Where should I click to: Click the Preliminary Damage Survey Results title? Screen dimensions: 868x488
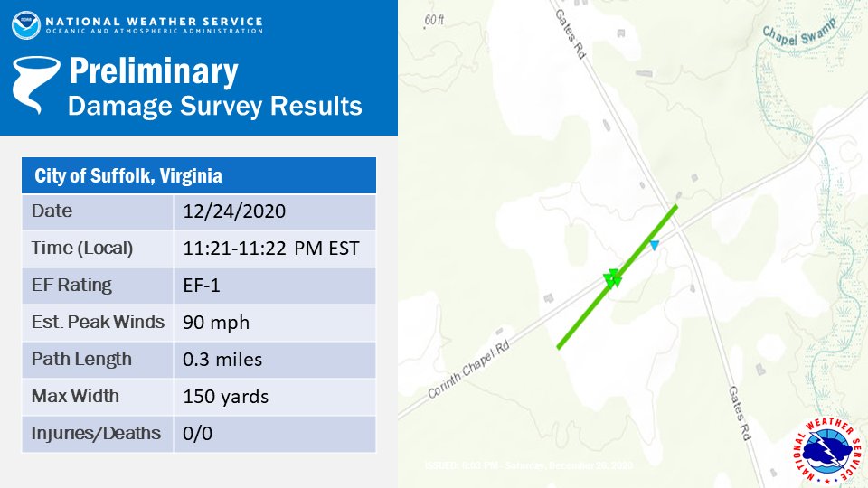[215, 88]
